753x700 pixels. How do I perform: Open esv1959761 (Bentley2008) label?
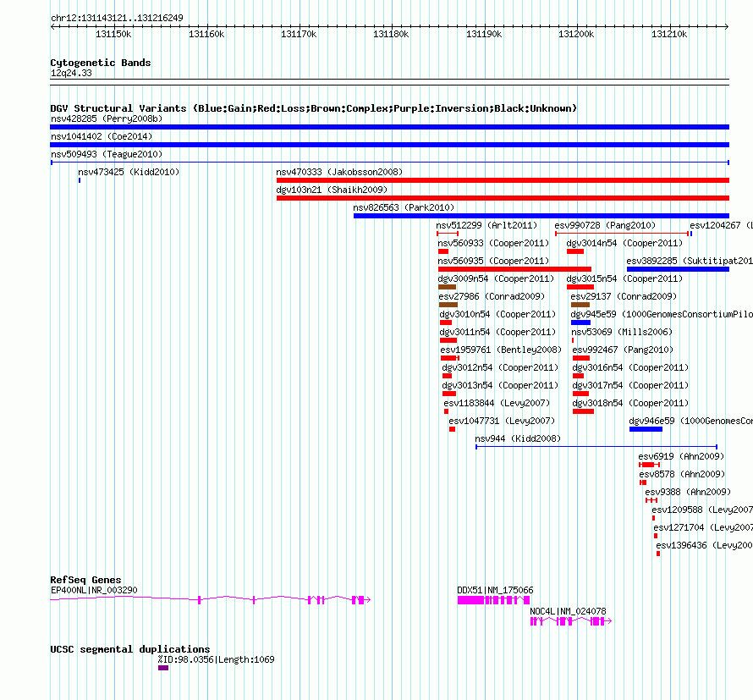coord(501,350)
